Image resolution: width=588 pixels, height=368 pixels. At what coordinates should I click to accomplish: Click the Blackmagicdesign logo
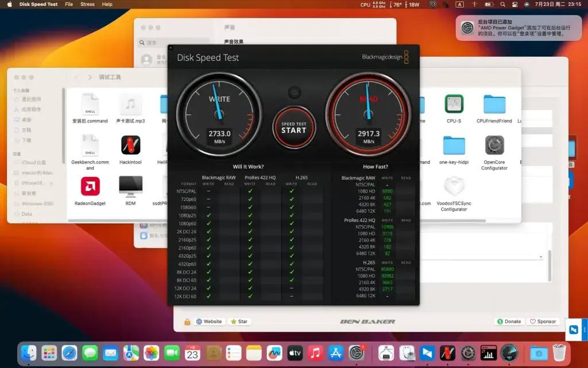click(385, 57)
